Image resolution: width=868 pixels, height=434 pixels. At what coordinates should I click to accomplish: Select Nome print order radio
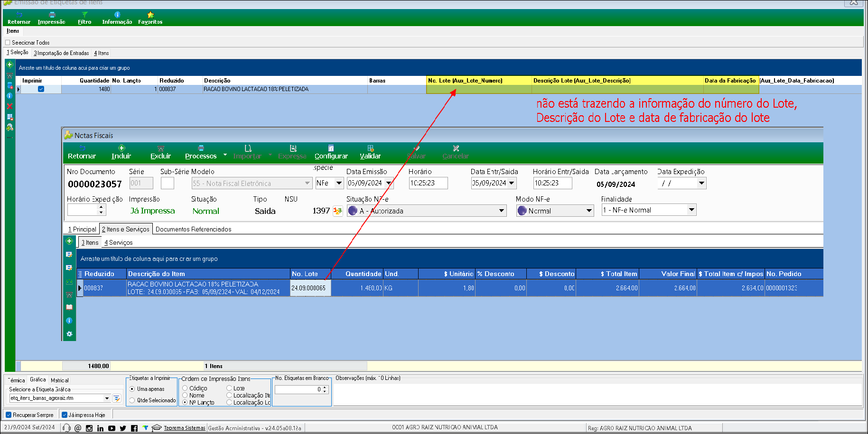[185, 395]
